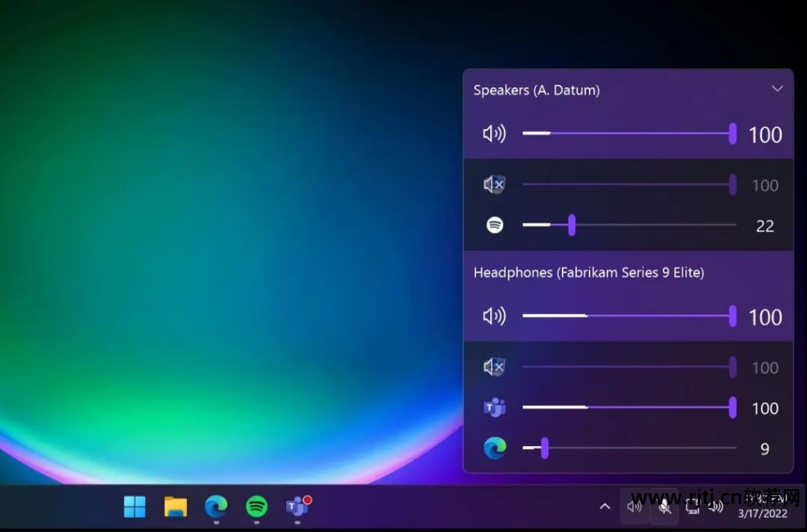Open Microsoft Teams from the taskbar

pos(297,507)
